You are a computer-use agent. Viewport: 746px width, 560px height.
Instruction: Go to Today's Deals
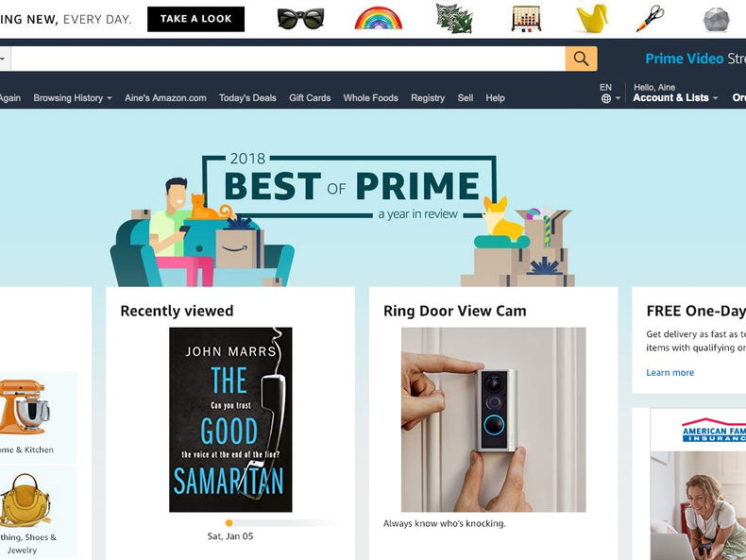pos(247,98)
